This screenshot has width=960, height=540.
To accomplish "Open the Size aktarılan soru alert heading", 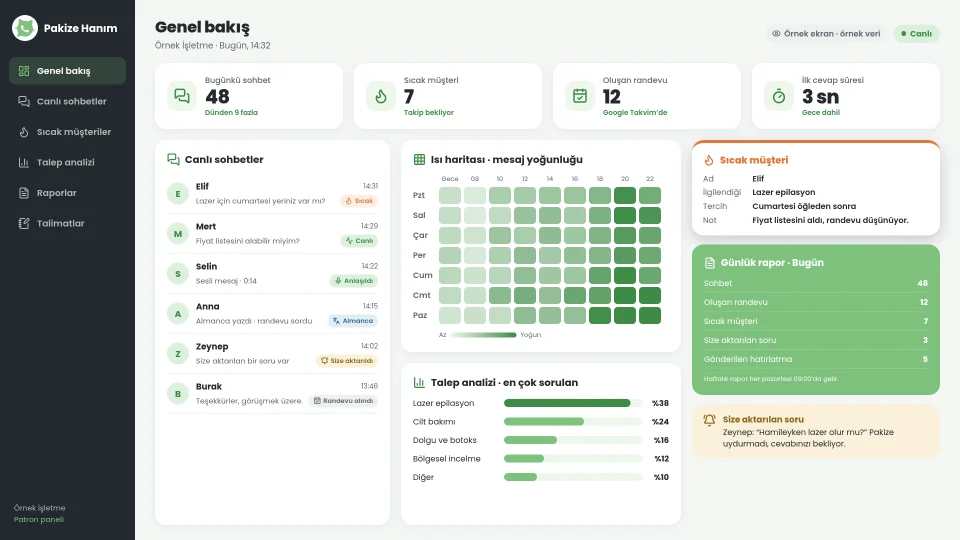I will [x=763, y=419].
